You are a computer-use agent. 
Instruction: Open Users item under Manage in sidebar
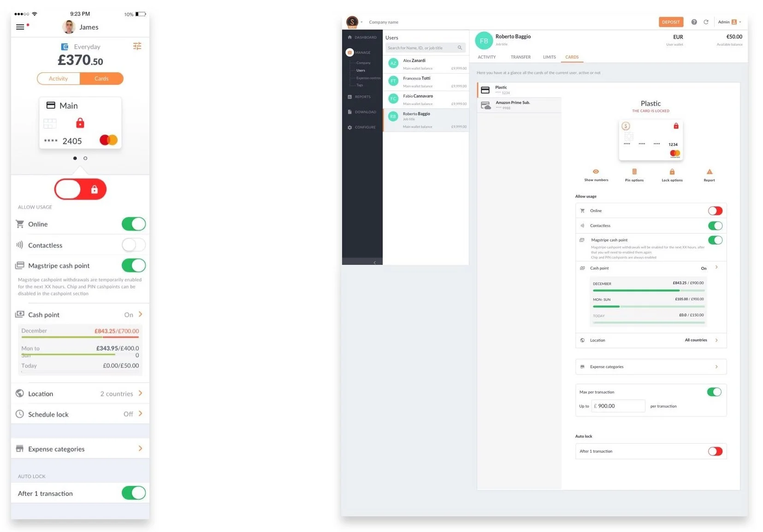pos(361,70)
